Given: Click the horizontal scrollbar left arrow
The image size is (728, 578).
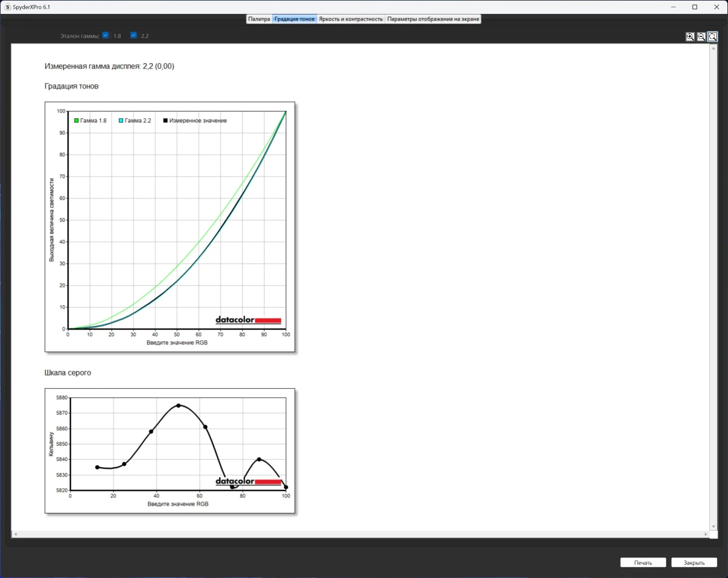Looking at the screenshot, I should [15, 534].
